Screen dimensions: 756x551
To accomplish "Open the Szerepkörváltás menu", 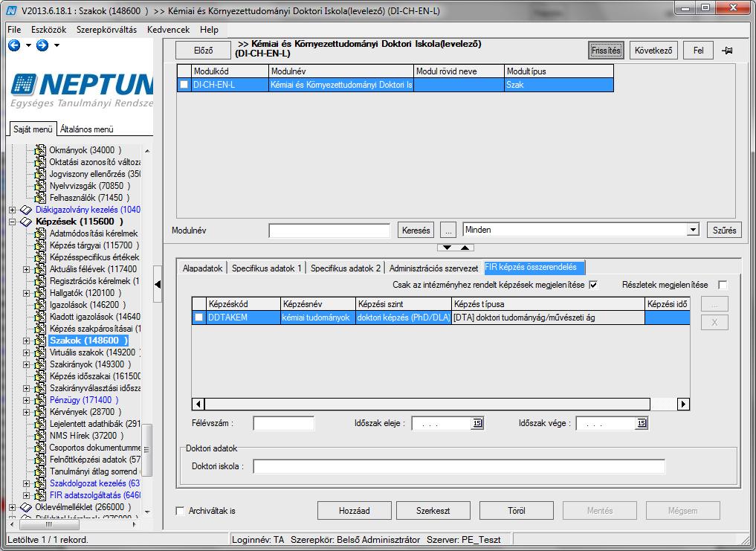I will (x=106, y=30).
